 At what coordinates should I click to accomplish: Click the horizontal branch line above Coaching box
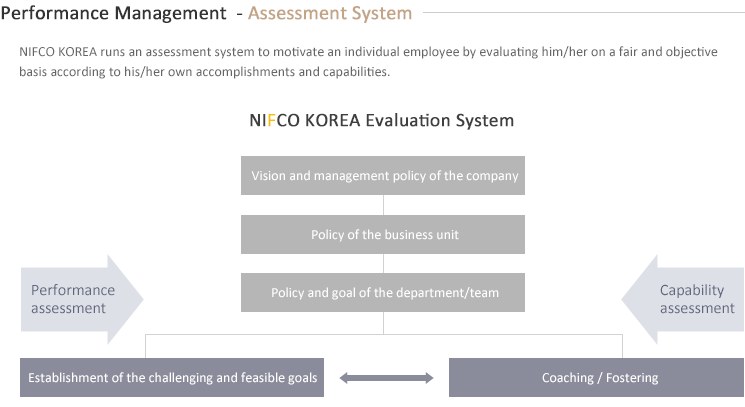pyautogui.click(x=503, y=334)
